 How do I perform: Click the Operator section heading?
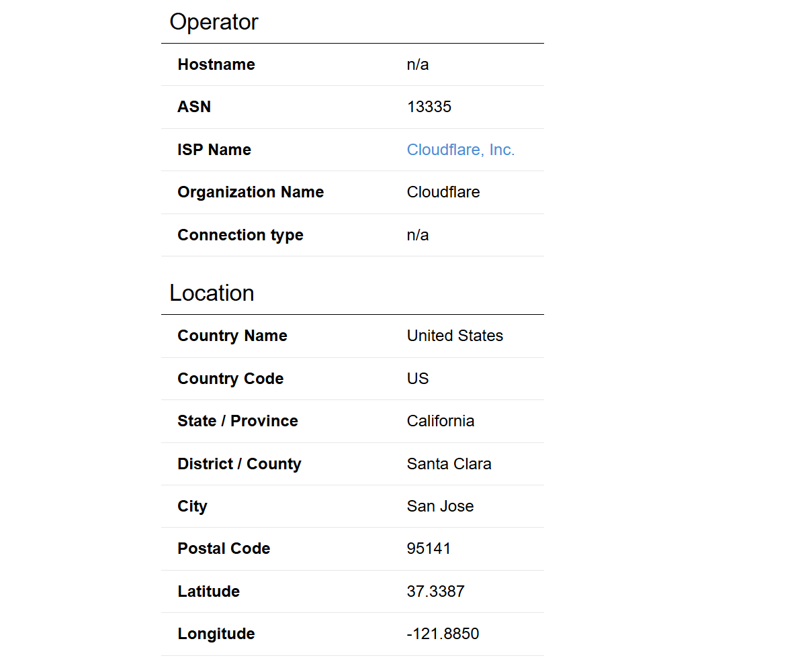pyautogui.click(x=214, y=22)
